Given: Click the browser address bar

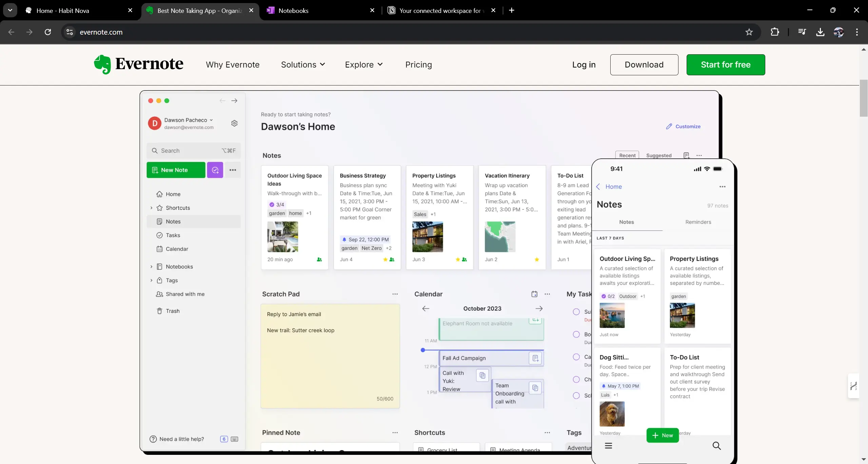Looking at the screenshot, I should click(x=410, y=32).
